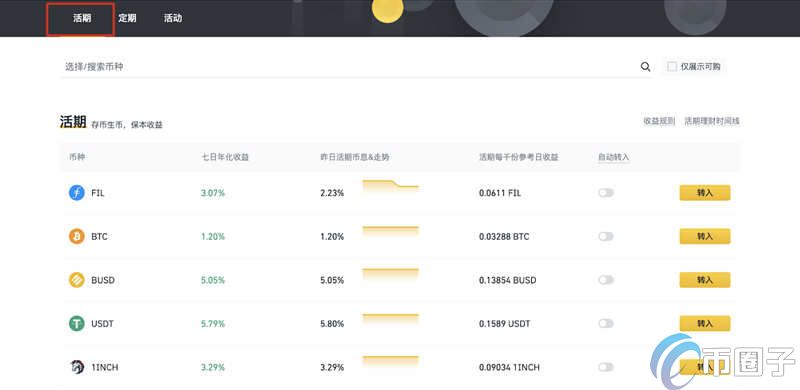Click 转入 button for FIL

[705, 193]
